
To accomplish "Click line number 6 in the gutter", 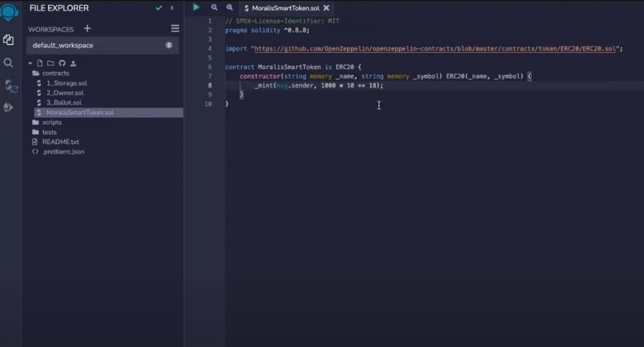I will (210, 67).
